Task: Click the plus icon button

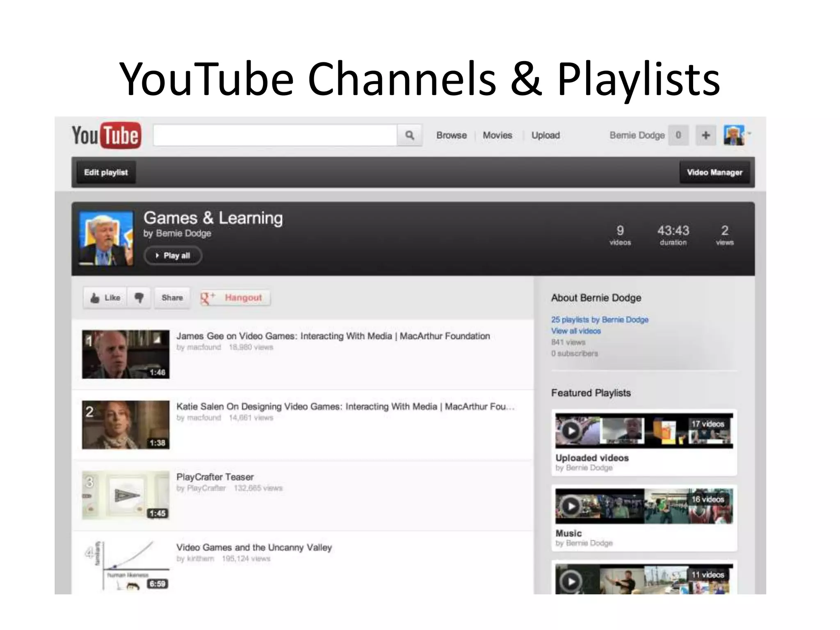Action: [x=706, y=135]
